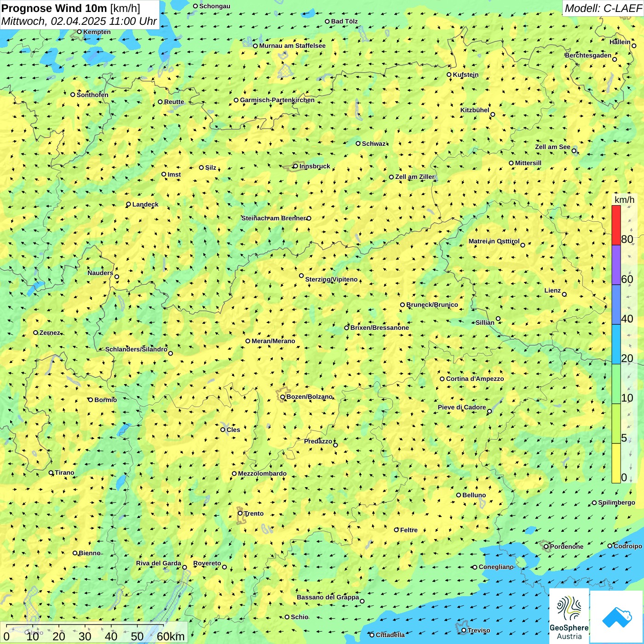Click the Tirano location marker
The width and height of the screenshot is (644, 644).
click(51, 472)
